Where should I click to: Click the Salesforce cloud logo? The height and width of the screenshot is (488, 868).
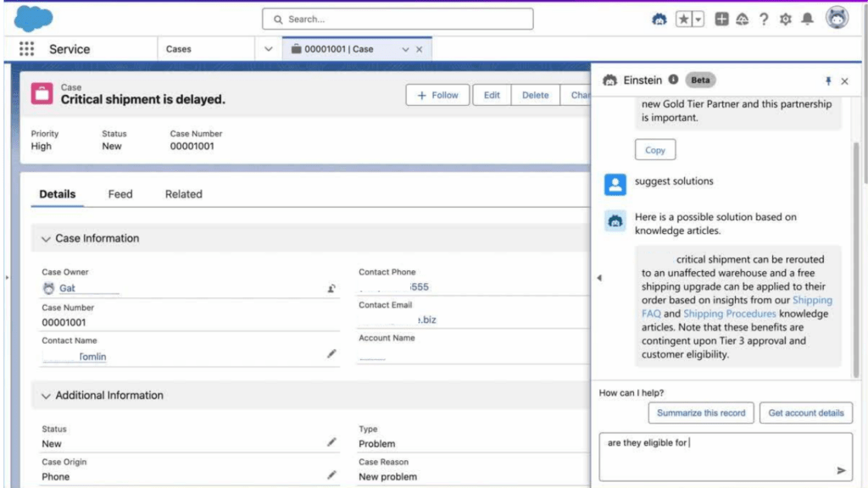point(33,19)
